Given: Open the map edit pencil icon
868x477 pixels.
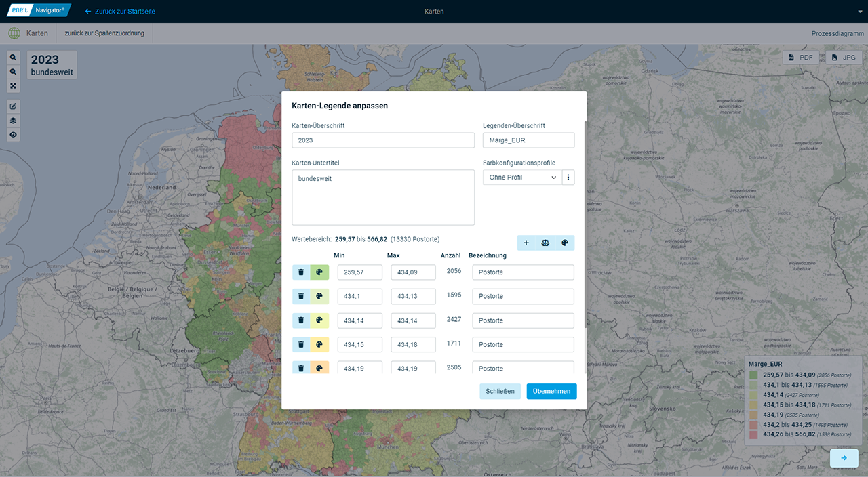Looking at the screenshot, I should [x=14, y=106].
